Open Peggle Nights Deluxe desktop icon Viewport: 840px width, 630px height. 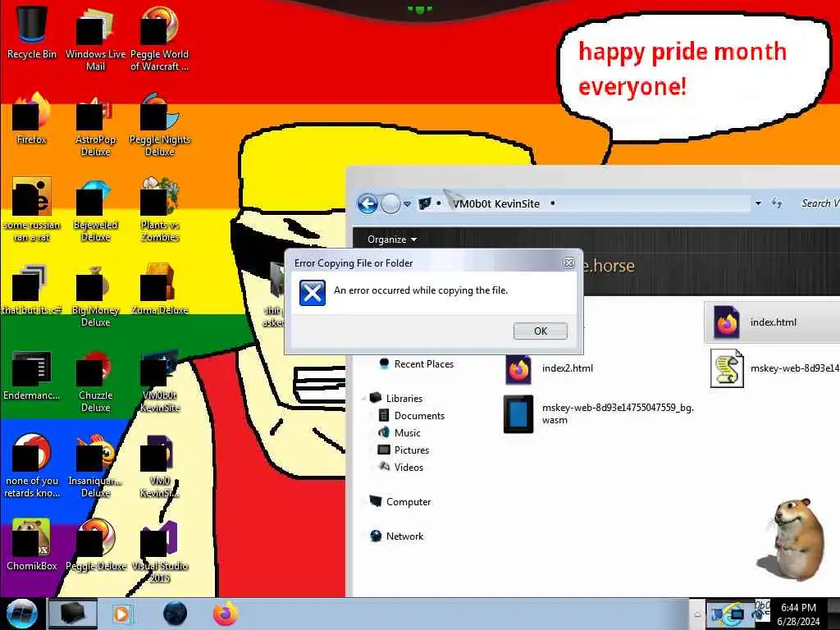coord(159,125)
